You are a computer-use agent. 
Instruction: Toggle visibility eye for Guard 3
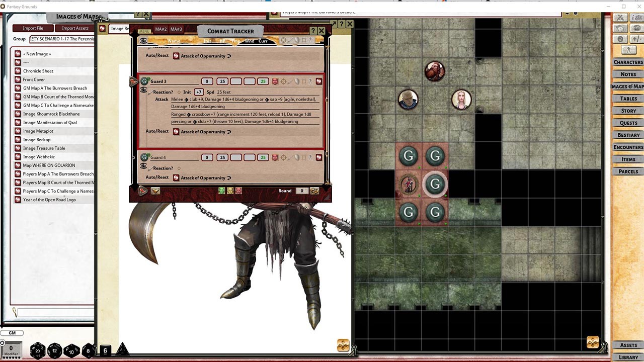[x=143, y=89]
